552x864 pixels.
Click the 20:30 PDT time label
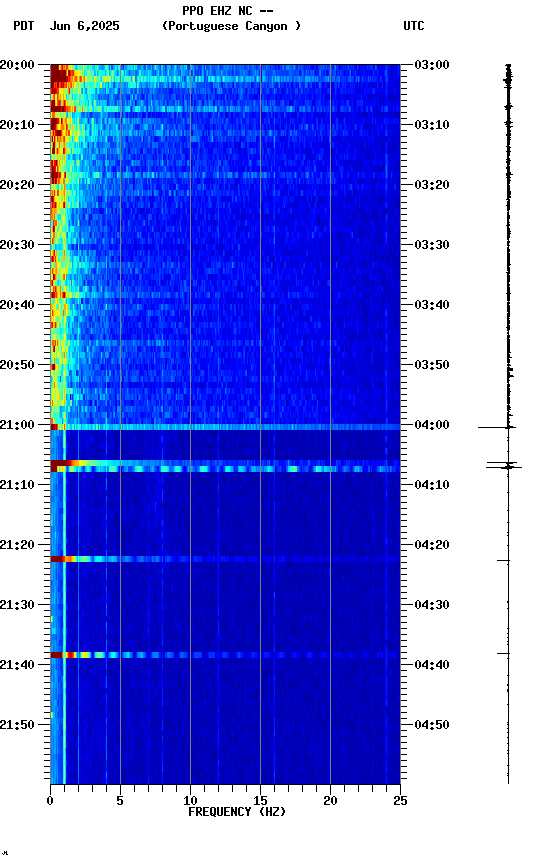point(17,245)
